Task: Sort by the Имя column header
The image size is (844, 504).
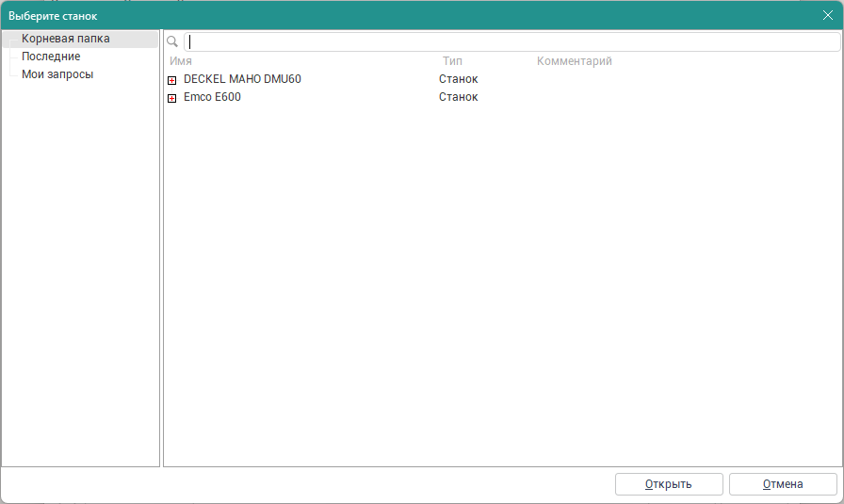Action: point(181,61)
